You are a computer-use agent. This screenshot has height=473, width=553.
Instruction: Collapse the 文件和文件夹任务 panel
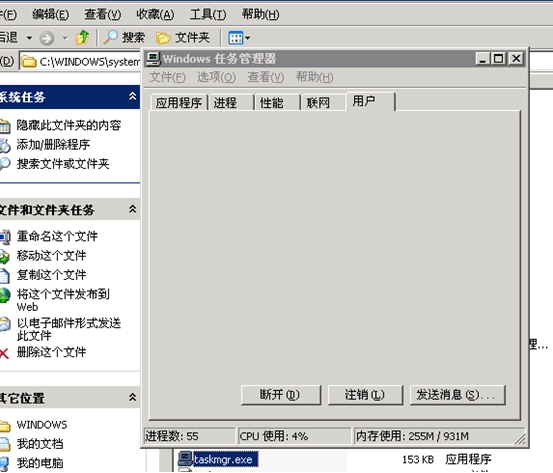(133, 209)
